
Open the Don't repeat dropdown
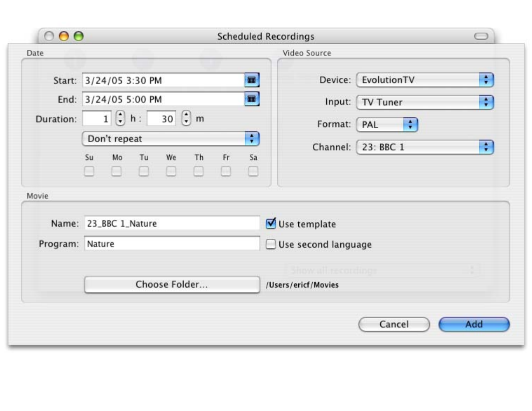pos(171,138)
